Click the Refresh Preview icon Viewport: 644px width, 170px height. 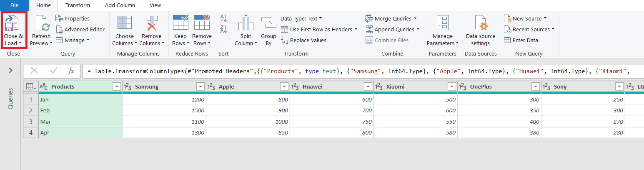(42, 23)
